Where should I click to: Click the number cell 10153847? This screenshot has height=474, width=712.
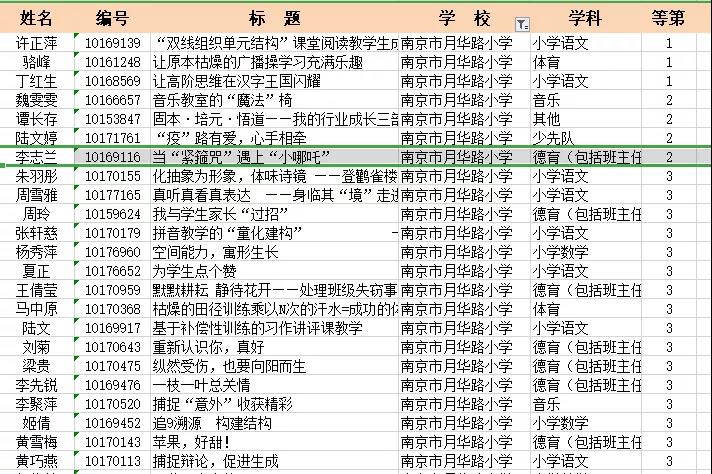click(x=113, y=119)
